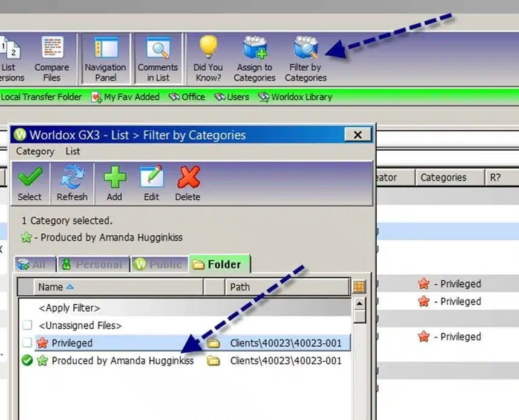Click the My Fav Added bookmark
Screen dimensions: 519x420
pos(126,97)
